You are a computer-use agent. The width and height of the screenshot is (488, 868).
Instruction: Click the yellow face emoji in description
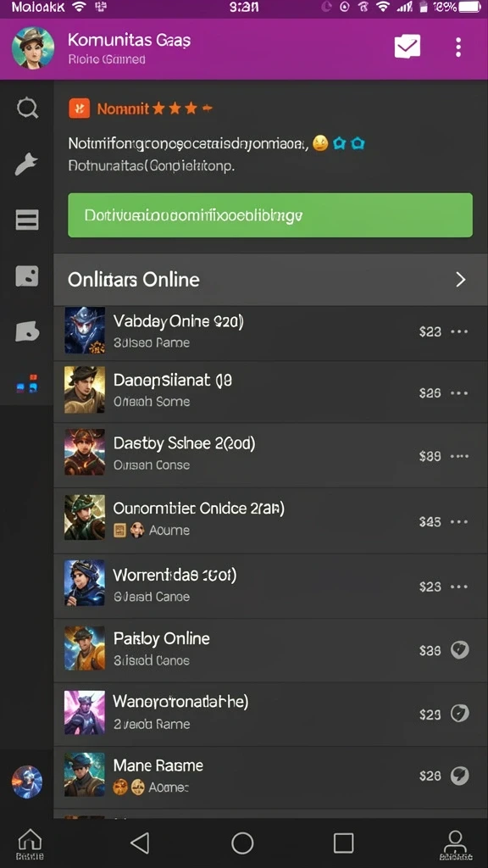click(319, 144)
